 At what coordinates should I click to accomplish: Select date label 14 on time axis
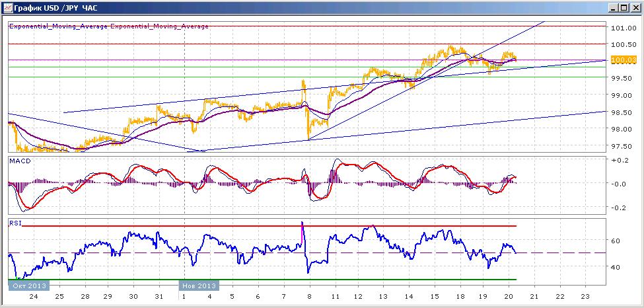click(x=409, y=297)
